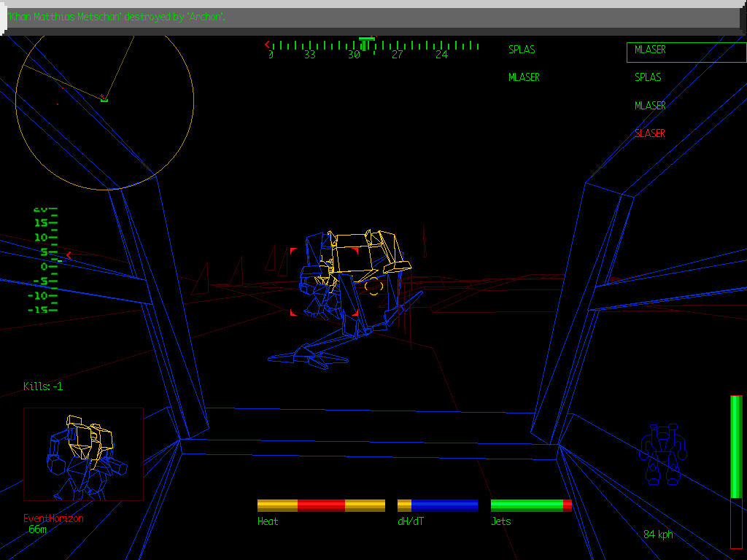Click the orange circular aiming reticle
The image size is (747, 560).
coord(373,286)
